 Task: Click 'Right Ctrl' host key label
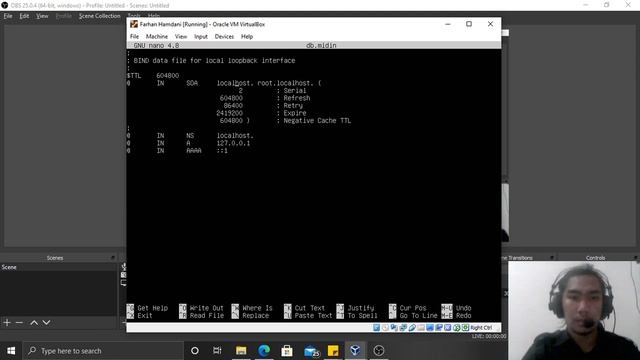tap(481, 327)
